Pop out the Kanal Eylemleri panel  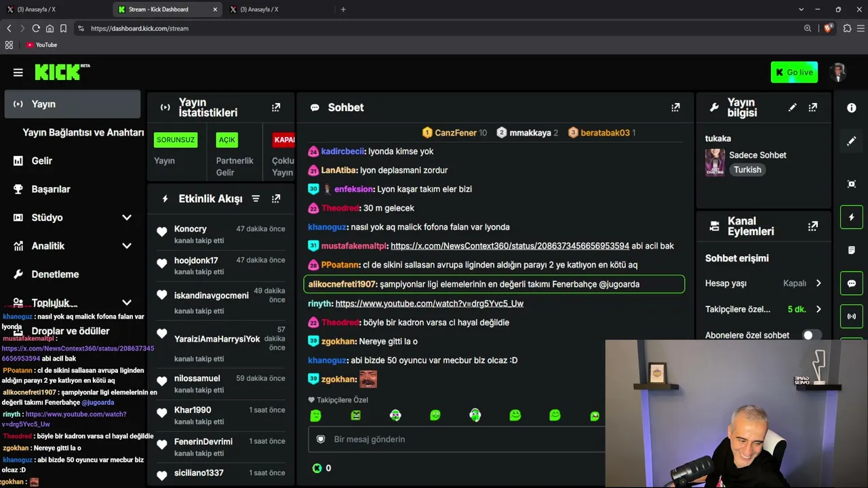tap(813, 226)
